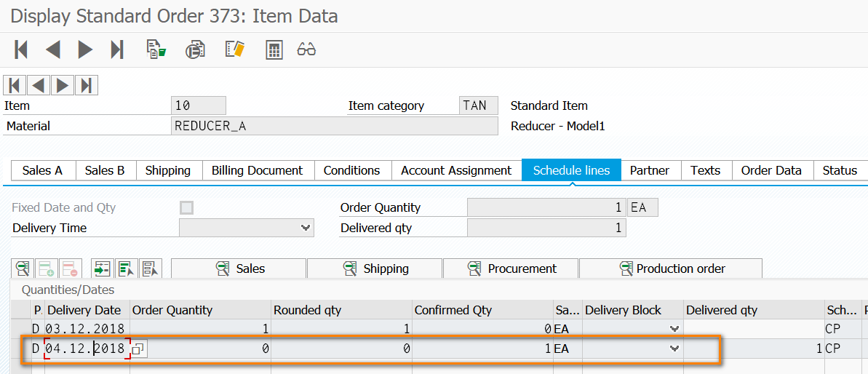This screenshot has height=374, width=868.
Task: Click the yellow document toolbar icon
Action: coord(234,49)
